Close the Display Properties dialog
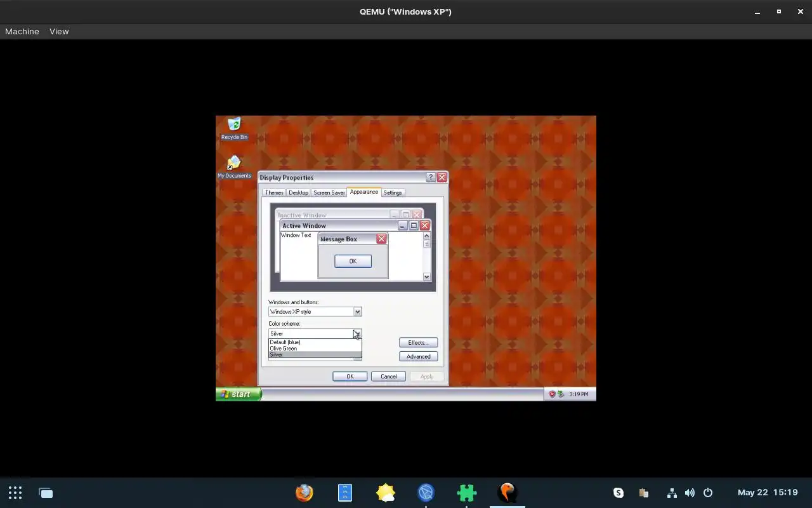Viewport: 812px width, 508px height. 442,177
